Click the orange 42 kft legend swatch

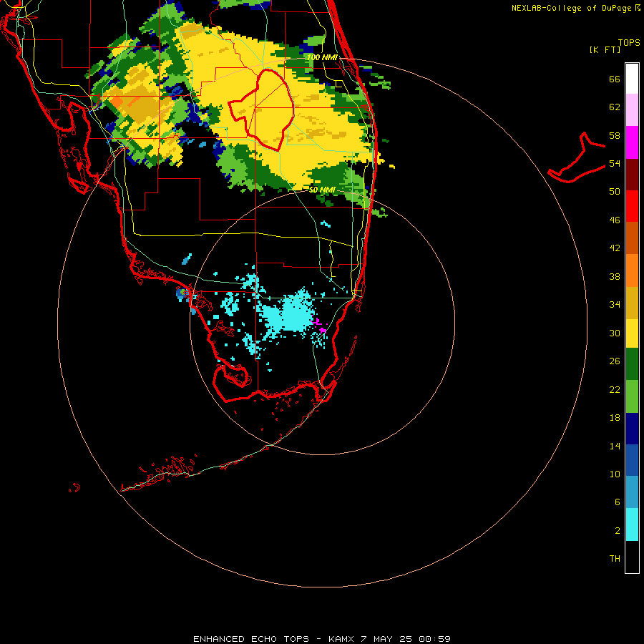pyautogui.click(x=632, y=270)
